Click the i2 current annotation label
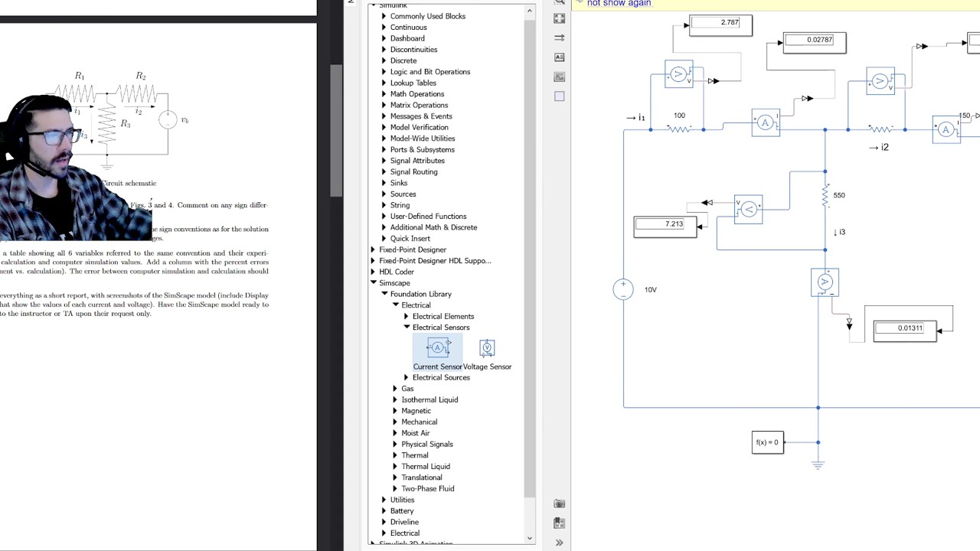The height and width of the screenshot is (551, 980). tap(879, 147)
